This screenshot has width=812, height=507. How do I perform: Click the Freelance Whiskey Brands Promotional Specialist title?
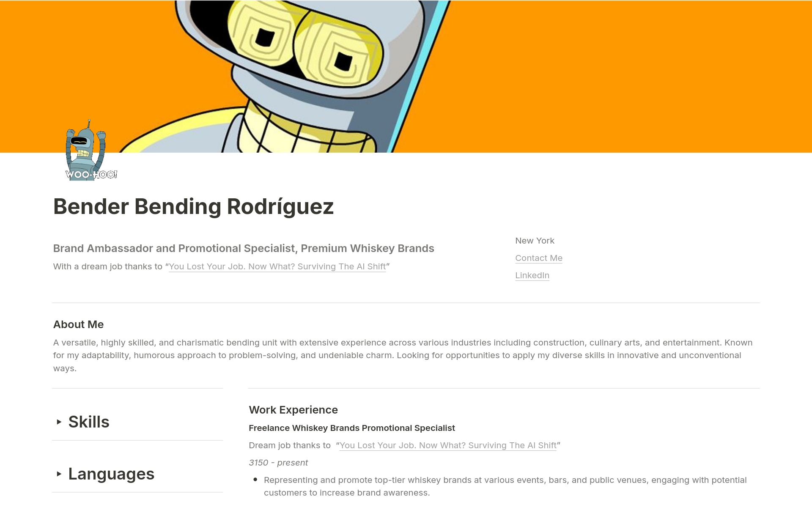pyautogui.click(x=351, y=428)
